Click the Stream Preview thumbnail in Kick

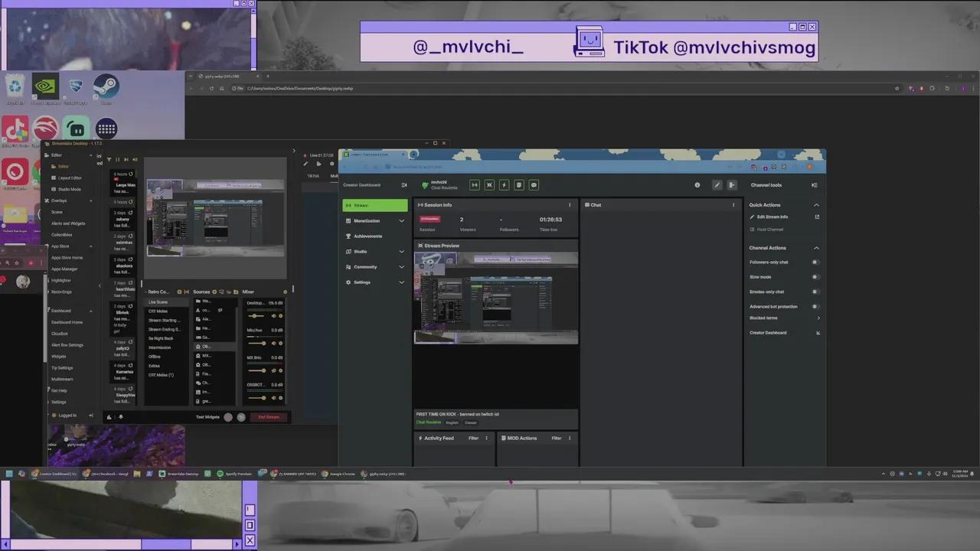pos(496,298)
